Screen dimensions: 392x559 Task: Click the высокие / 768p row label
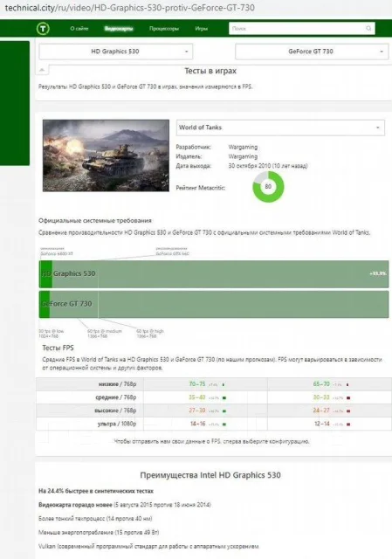pyautogui.click(x=115, y=411)
